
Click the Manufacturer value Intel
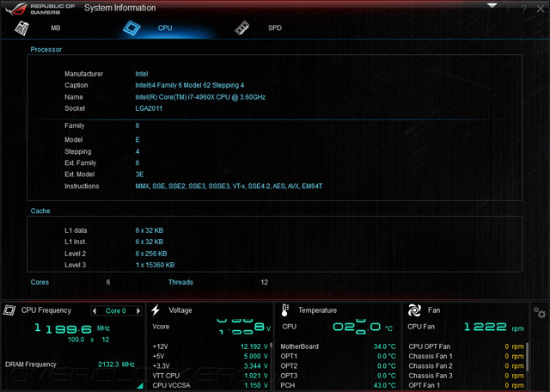141,74
